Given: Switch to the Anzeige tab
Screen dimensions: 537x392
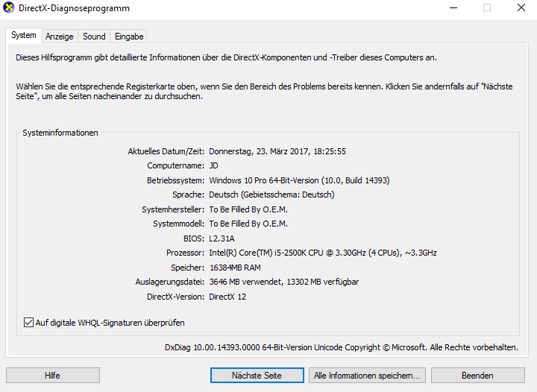Looking at the screenshot, I should pyautogui.click(x=60, y=37).
